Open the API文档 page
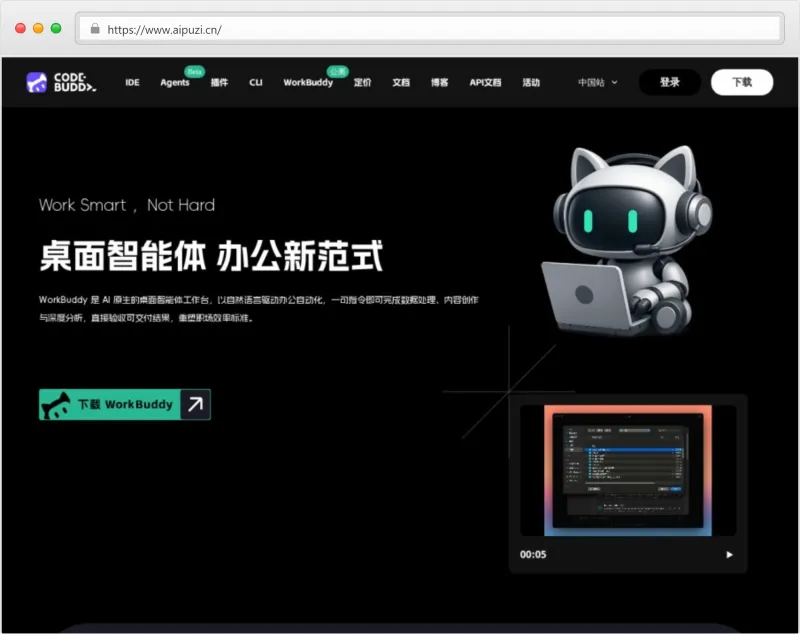 tap(485, 83)
